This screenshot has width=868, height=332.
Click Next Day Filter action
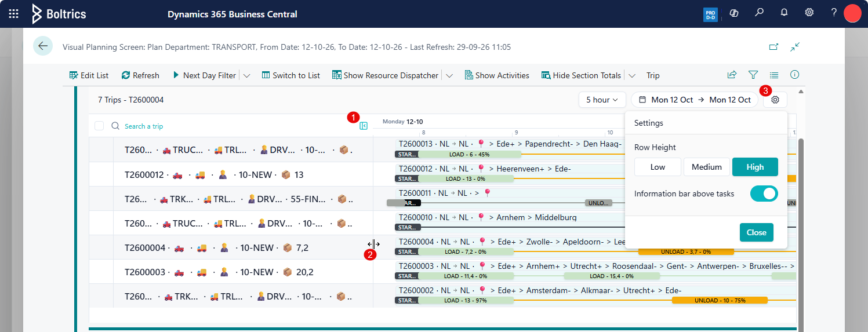[204, 75]
